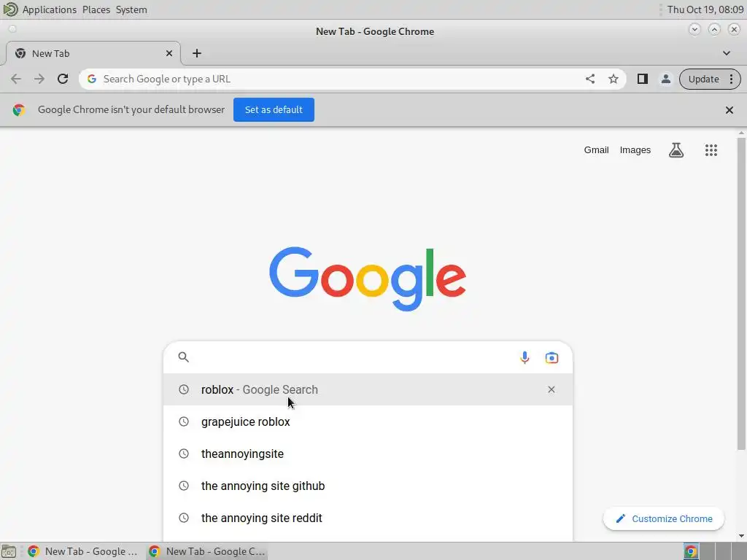Expand the tab search dropdown arrow
747x560 pixels.
[x=727, y=53]
